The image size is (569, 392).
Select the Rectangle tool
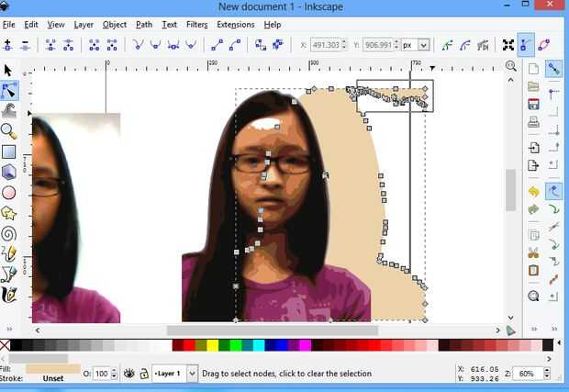[x=8, y=152]
